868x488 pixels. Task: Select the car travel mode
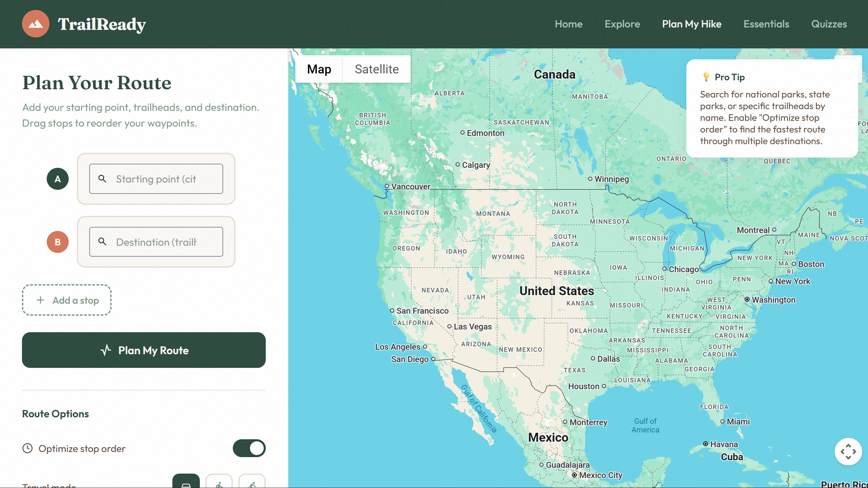186,483
